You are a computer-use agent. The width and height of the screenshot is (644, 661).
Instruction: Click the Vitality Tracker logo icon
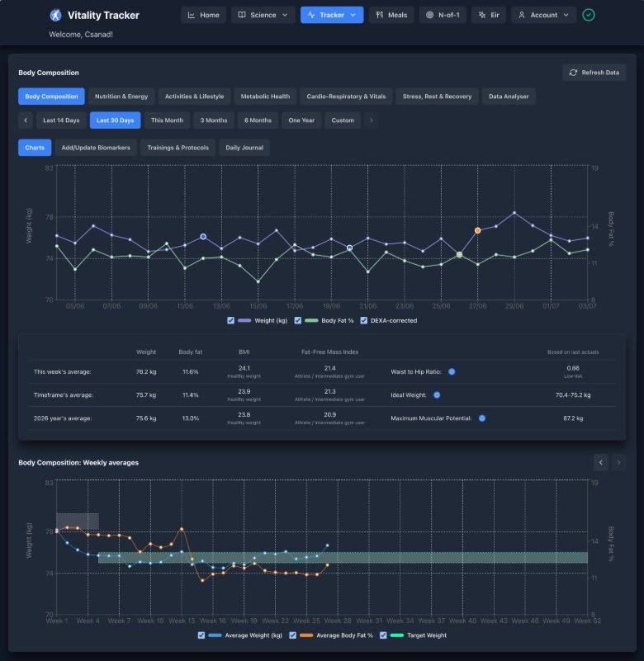coord(55,15)
